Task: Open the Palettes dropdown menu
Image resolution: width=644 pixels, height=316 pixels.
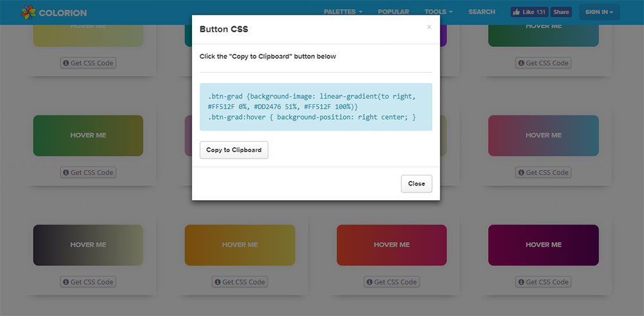Action: [343, 12]
